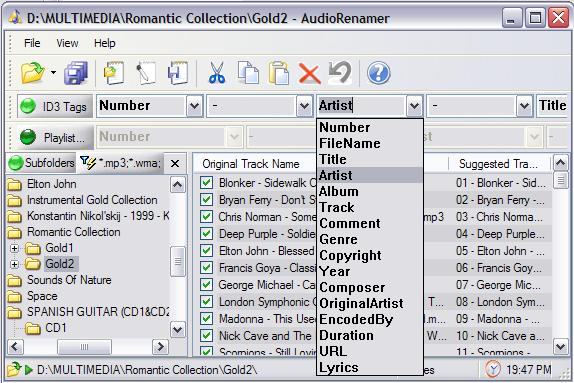Select Composer list option

pos(370,288)
